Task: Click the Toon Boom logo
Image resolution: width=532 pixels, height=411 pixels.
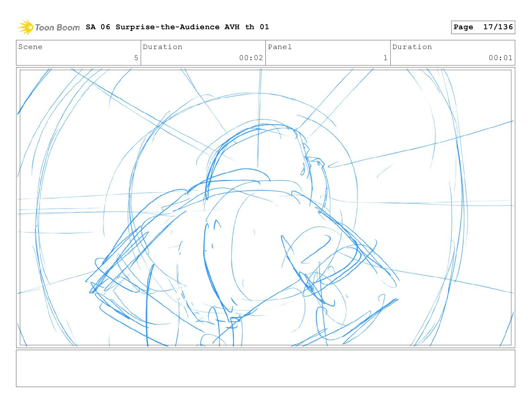Action: pos(48,27)
